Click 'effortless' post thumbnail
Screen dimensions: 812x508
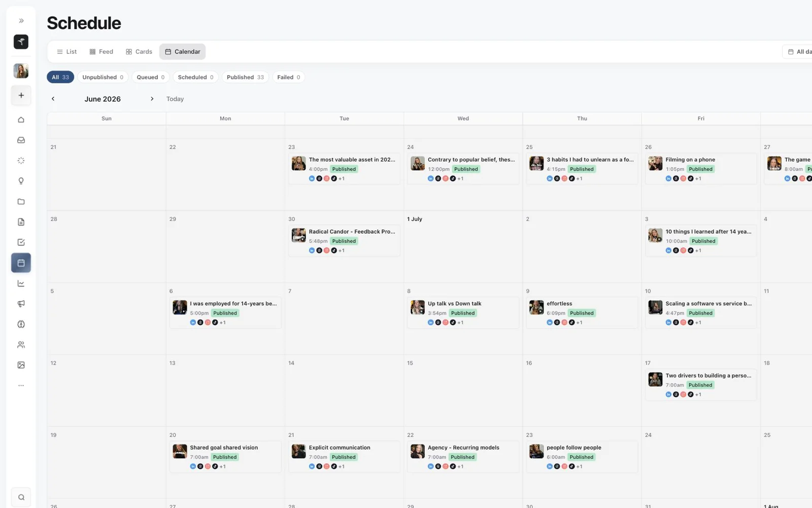(x=536, y=307)
